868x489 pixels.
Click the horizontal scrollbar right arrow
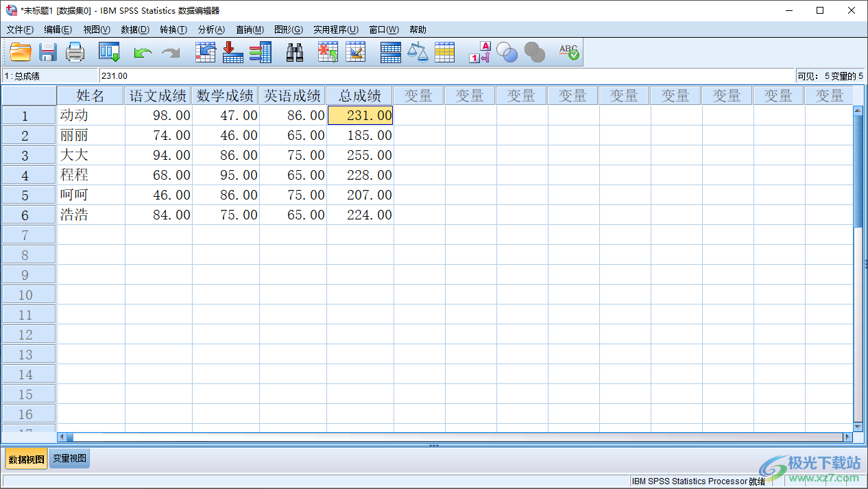pyautogui.click(x=848, y=437)
